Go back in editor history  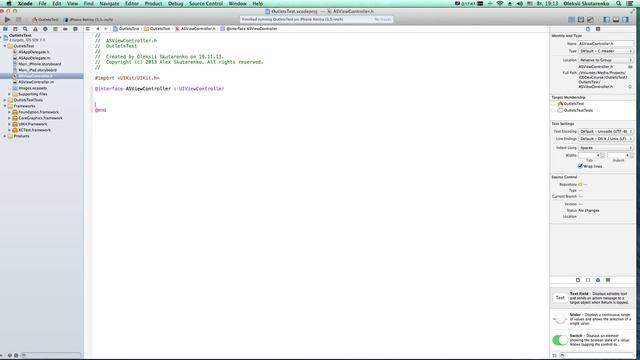click(98, 29)
